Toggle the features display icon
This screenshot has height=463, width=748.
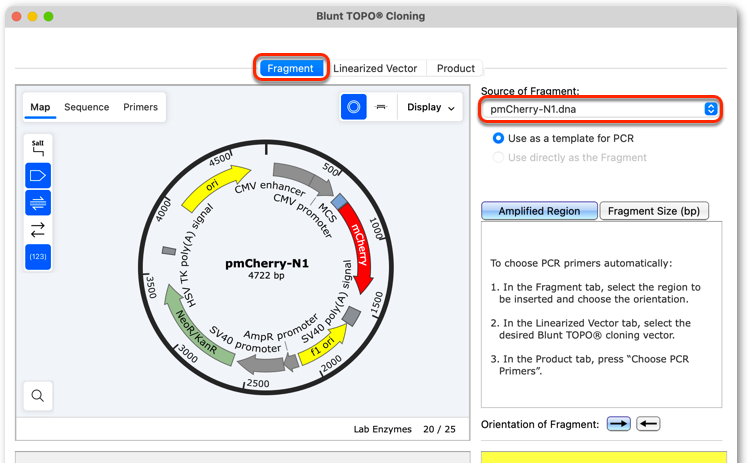click(38, 175)
